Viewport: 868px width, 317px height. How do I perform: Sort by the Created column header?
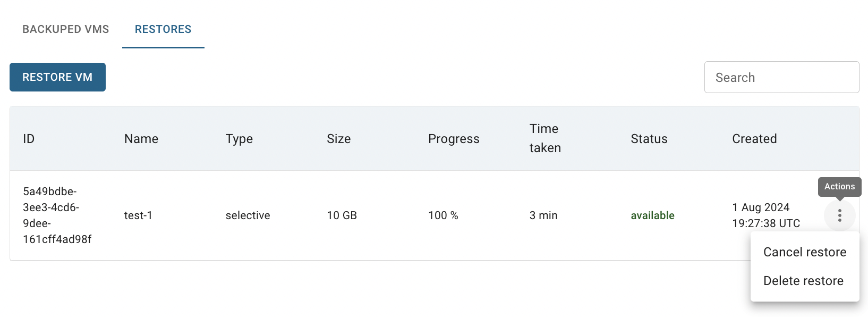754,139
